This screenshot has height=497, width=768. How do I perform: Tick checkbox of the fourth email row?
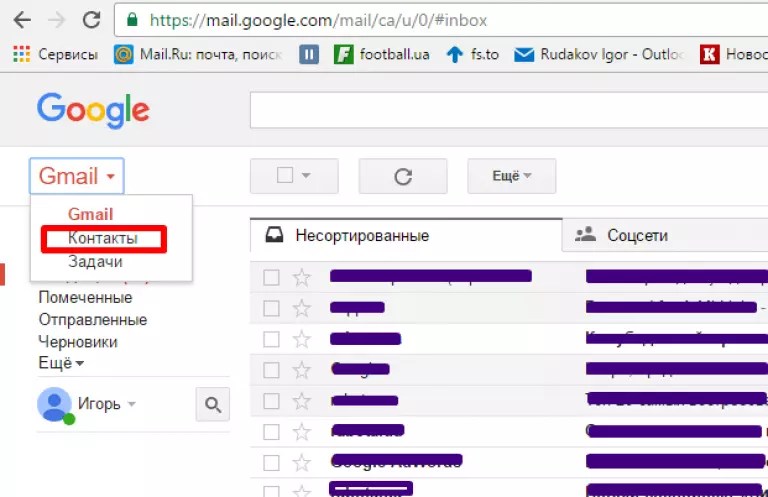[x=271, y=370]
